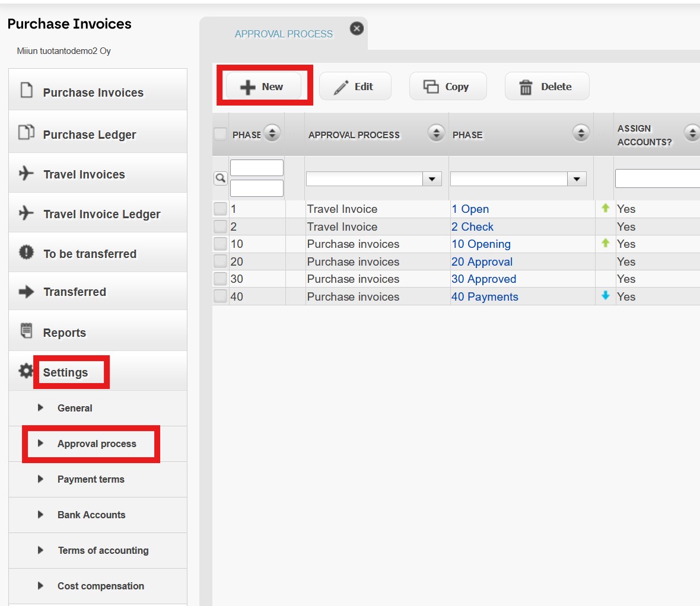Image resolution: width=700 pixels, height=606 pixels.
Task: Select the checkbox for phase 40 row
Action: pos(221,296)
